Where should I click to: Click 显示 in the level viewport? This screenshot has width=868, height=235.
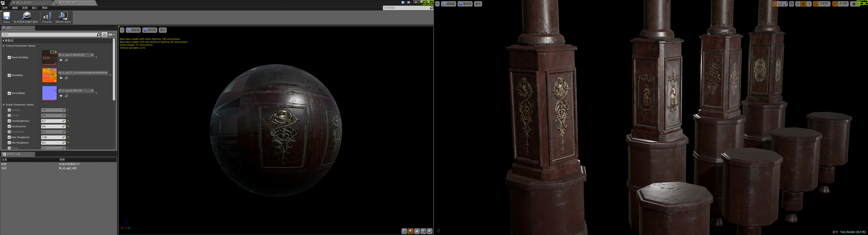pyautogui.click(x=478, y=4)
